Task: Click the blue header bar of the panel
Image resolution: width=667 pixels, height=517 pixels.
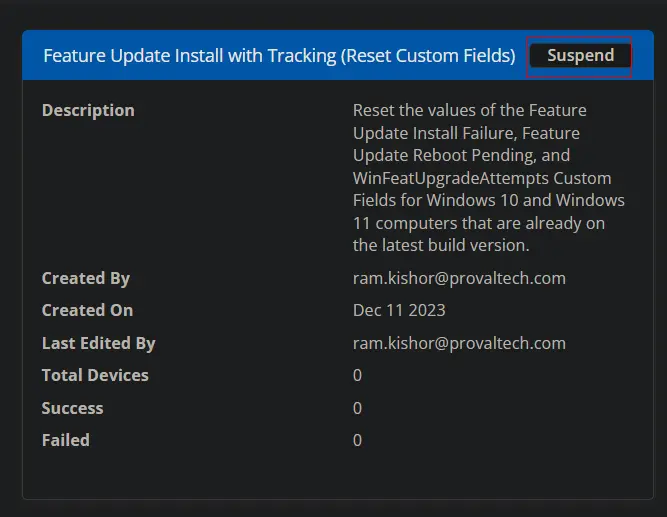Action: (338, 55)
